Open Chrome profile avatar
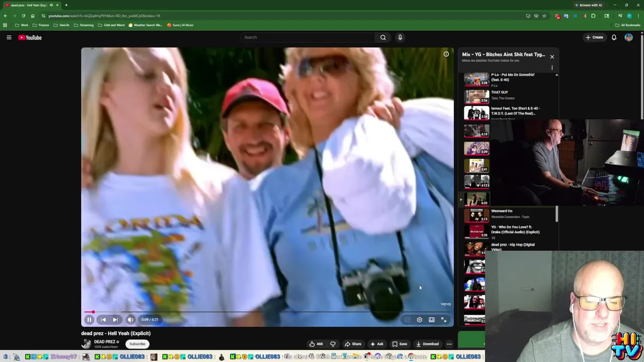Viewport: 644px width, 362px height. pyautogui.click(x=629, y=16)
